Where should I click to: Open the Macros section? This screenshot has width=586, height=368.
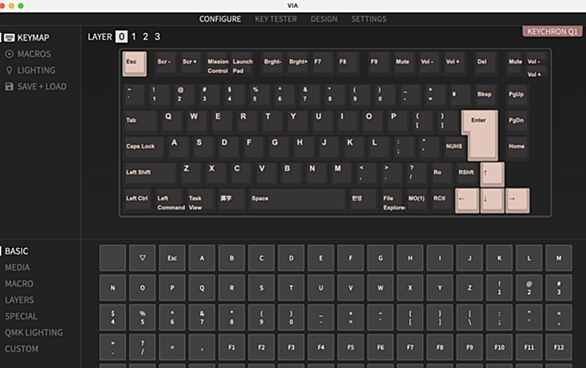(28, 54)
